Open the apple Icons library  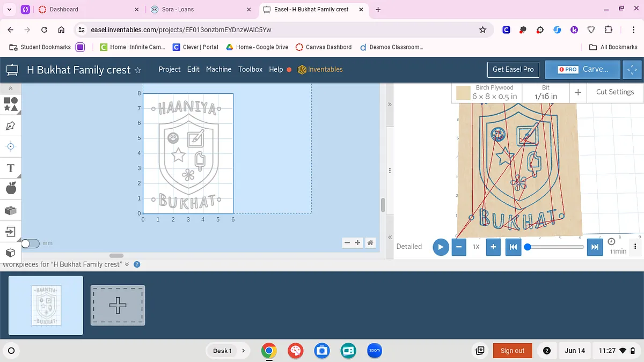[x=10, y=188]
